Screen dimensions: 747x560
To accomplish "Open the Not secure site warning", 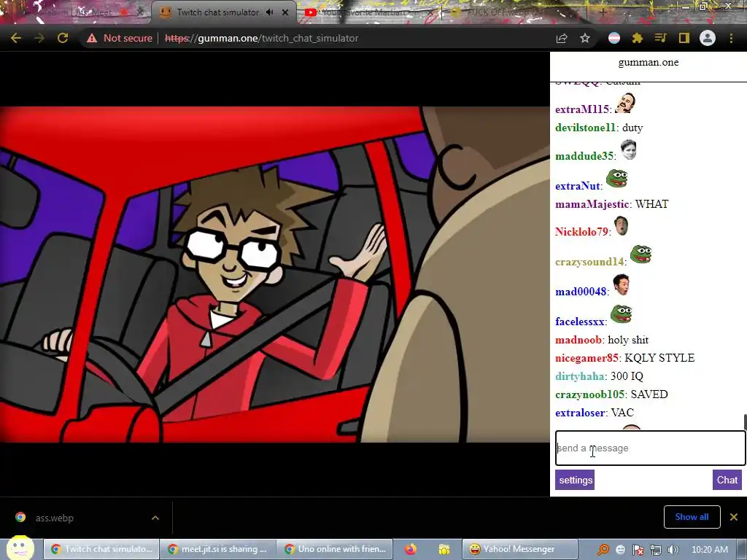I will (x=120, y=38).
